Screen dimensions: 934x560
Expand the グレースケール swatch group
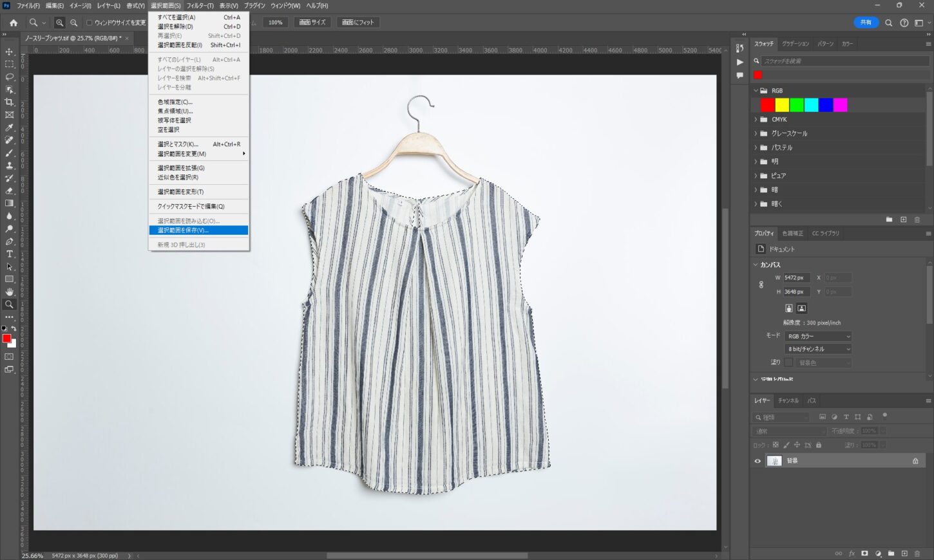coord(756,133)
